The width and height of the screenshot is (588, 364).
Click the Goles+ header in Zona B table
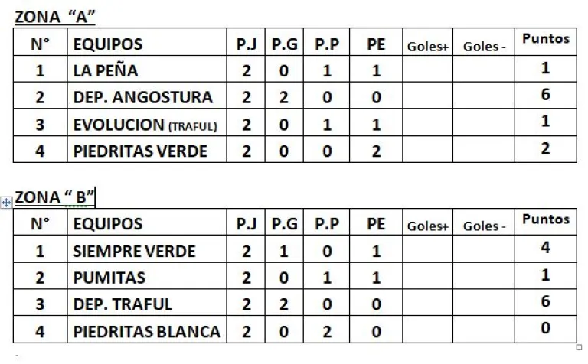click(427, 226)
